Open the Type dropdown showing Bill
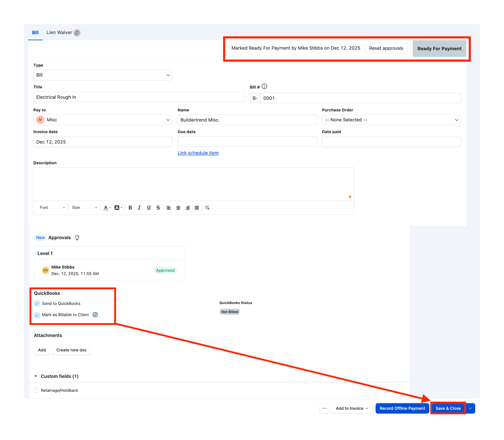The width and height of the screenshot is (504, 440). point(103,75)
